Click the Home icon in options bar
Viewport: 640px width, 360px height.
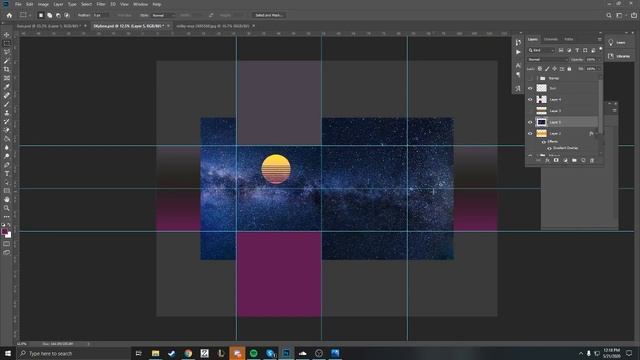tap(9, 15)
